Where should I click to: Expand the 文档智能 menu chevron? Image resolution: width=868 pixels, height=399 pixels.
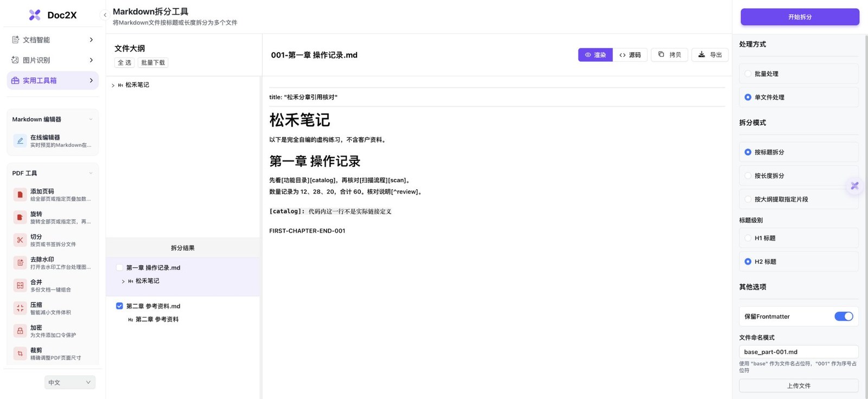[x=91, y=40]
